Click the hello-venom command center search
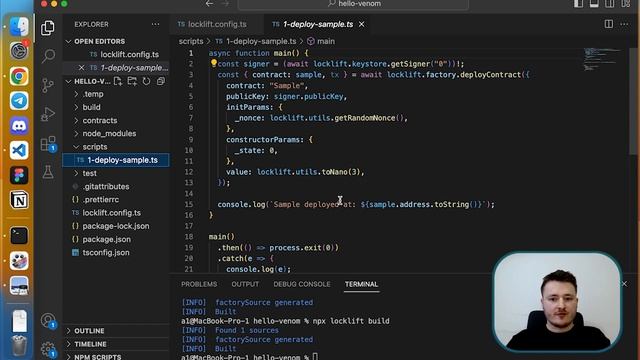 (x=353, y=4)
